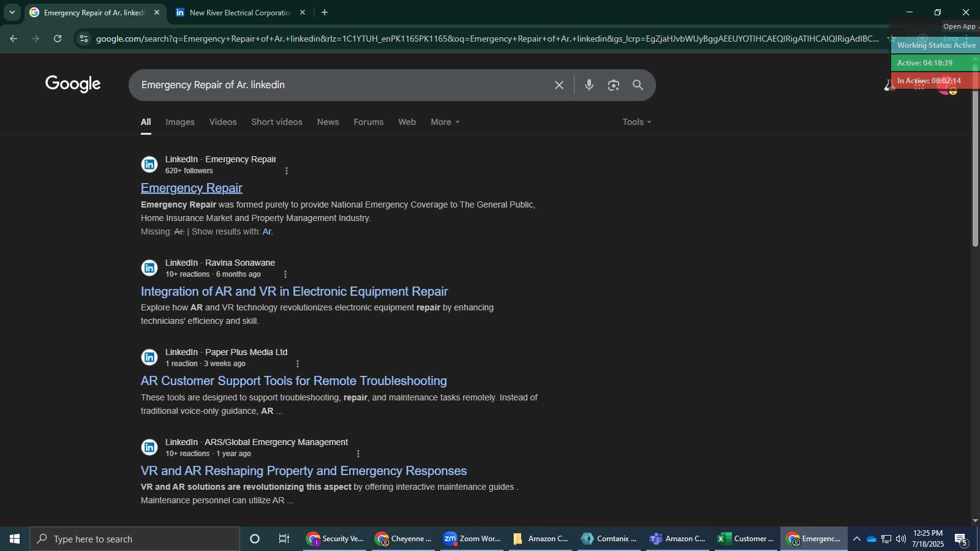The width and height of the screenshot is (980, 551).
Task: Select the Short videos tab
Action: click(277, 122)
